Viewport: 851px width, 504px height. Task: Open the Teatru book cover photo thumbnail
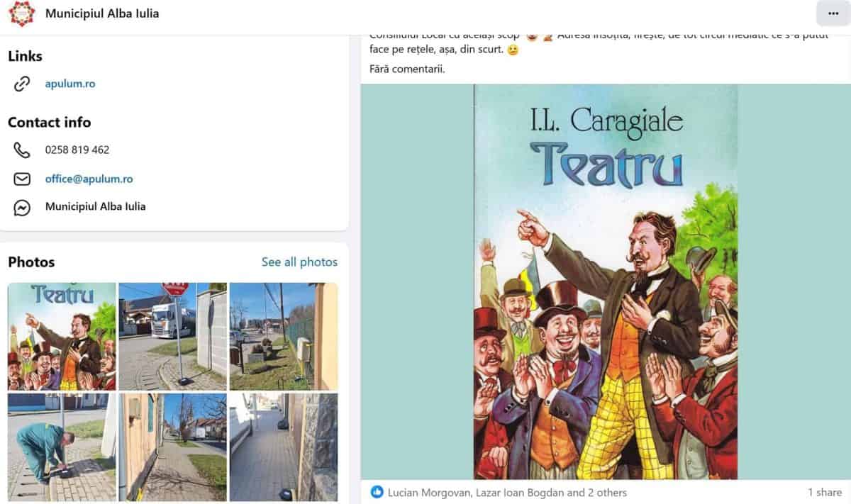pos(62,337)
